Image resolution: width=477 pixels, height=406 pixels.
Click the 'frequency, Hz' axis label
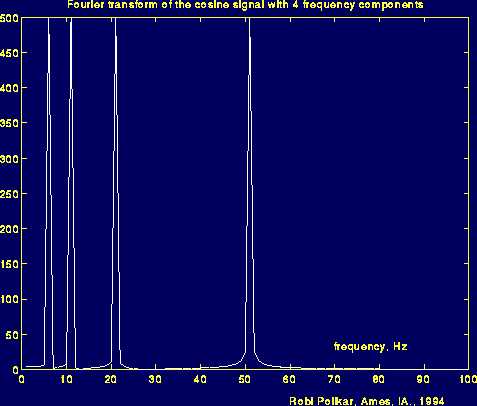370,346
